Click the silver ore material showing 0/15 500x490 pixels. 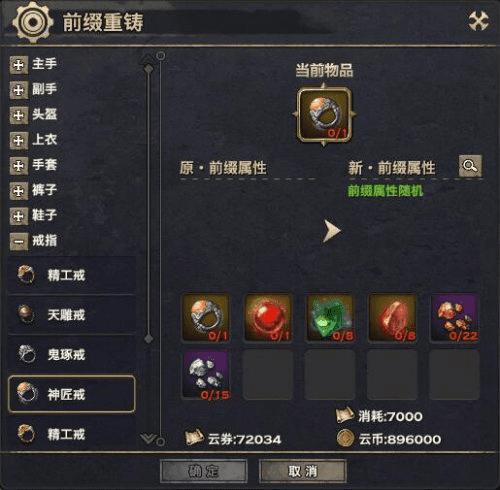click(206, 375)
